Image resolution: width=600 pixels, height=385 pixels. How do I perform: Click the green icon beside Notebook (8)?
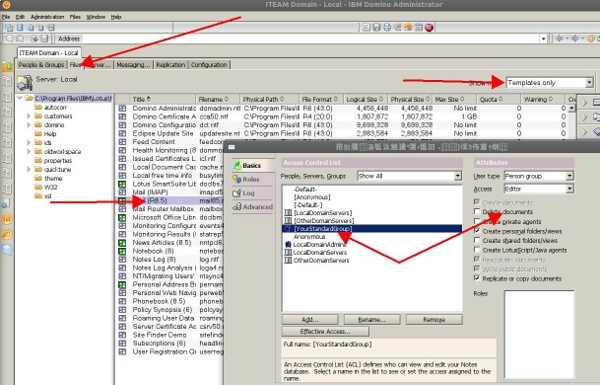point(122,251)
